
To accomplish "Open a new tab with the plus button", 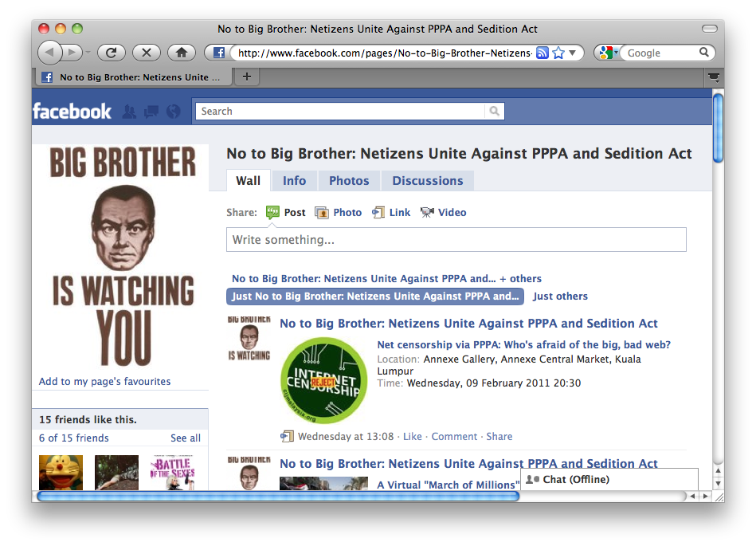I will [247, 77].
